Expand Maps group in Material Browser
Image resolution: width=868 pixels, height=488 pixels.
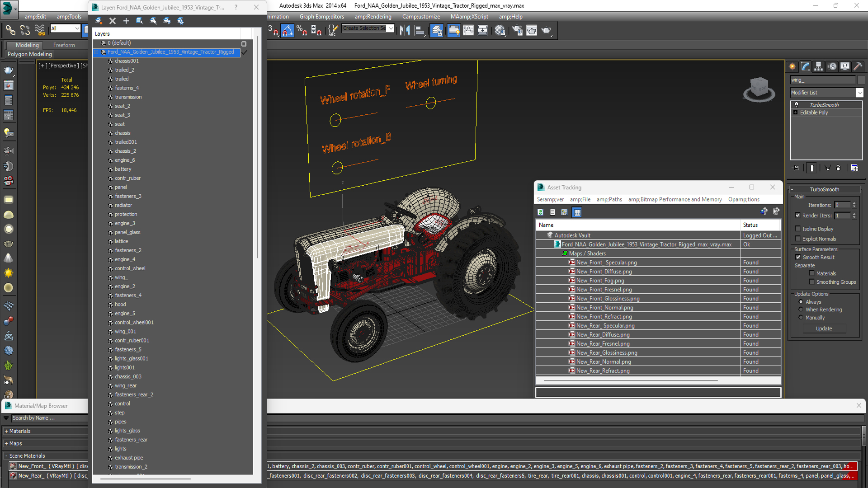point(6,444)
